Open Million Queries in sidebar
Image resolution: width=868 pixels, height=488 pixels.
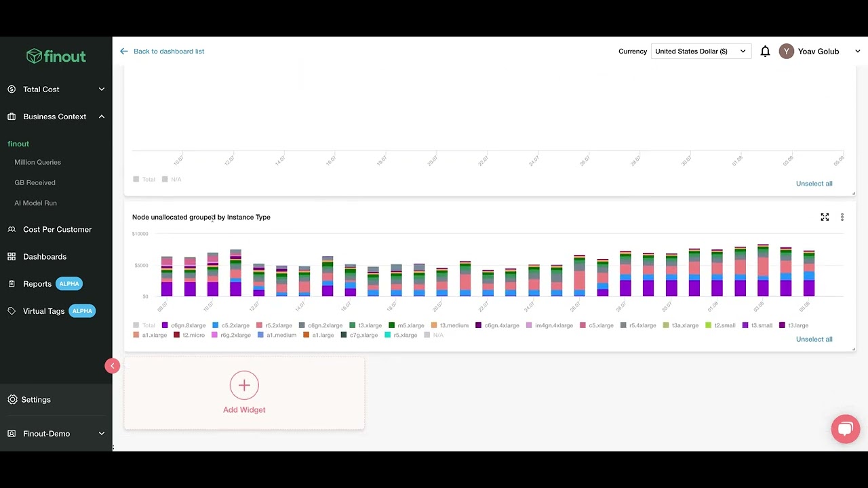[38, 162]
